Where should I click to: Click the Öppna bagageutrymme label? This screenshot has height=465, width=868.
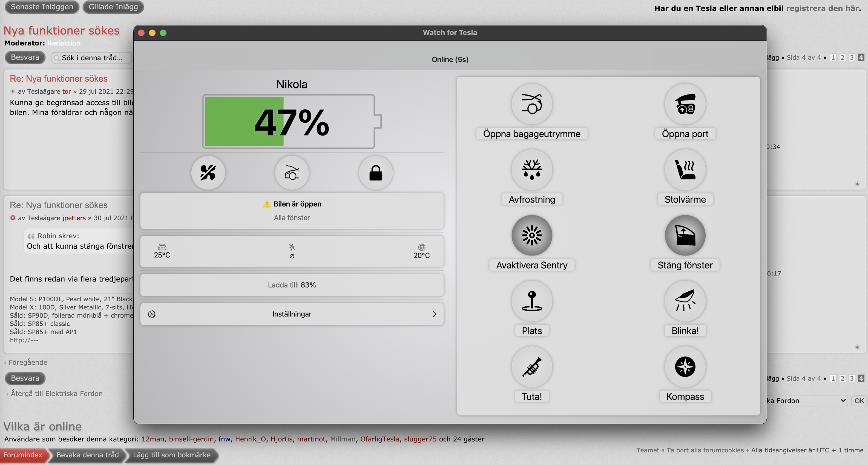point(532,134)
